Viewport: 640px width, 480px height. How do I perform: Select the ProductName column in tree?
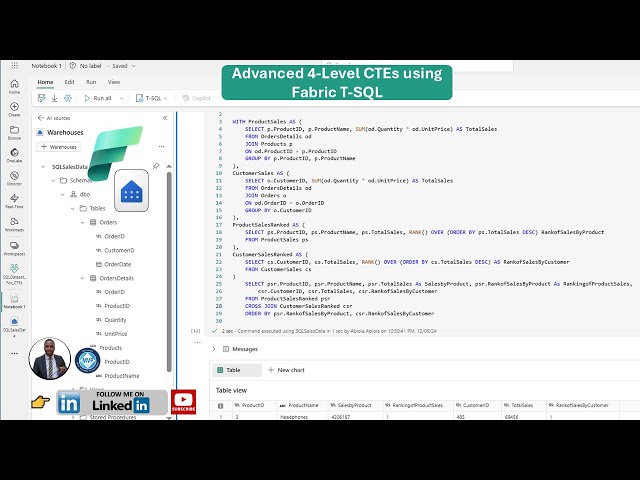click(122, 376)
